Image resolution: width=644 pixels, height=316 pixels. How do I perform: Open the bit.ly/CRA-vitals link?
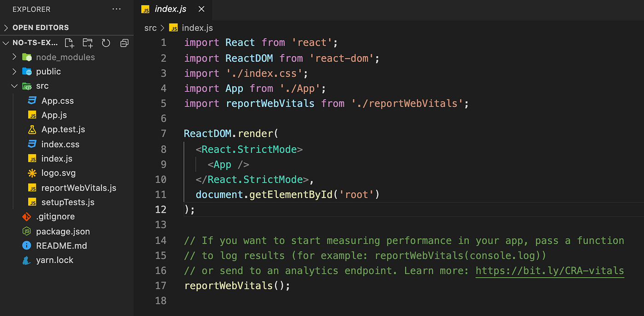(x=550, y=271)
